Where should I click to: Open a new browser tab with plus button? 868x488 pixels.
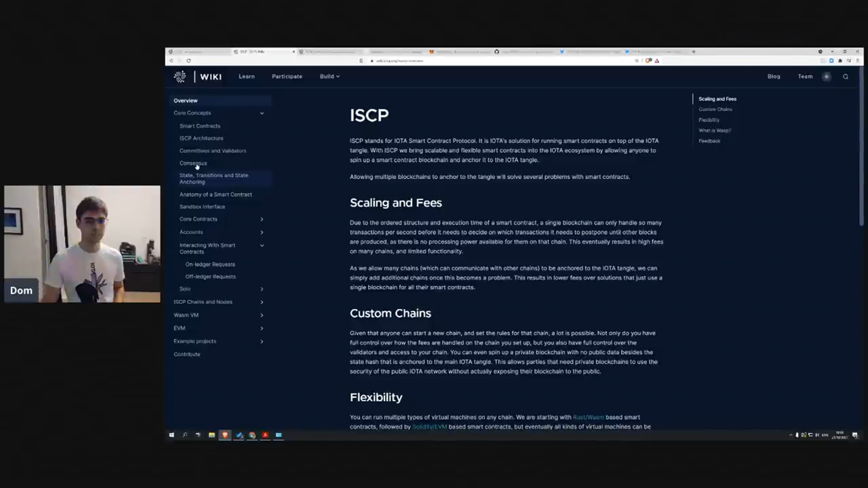click(693, 52)
